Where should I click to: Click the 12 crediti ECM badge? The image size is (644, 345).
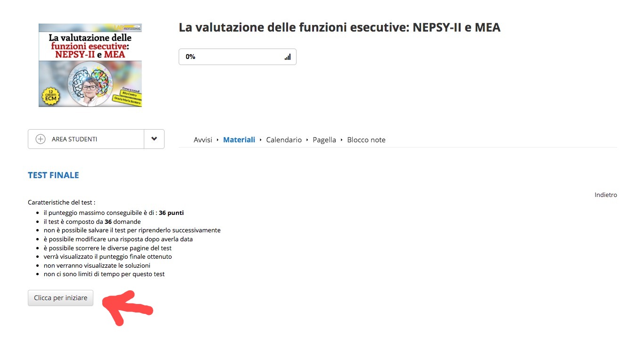51,97
